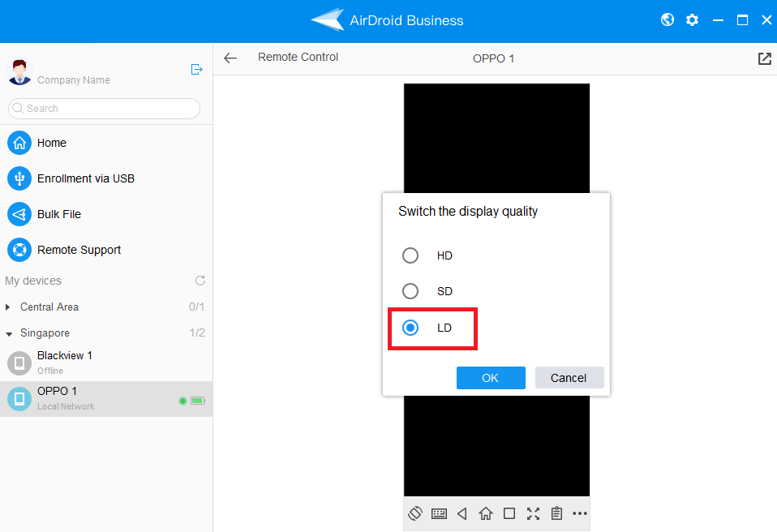Select the OPPO 1 device
Viewport: 777px width, 532px height.
tap(106, 399)
